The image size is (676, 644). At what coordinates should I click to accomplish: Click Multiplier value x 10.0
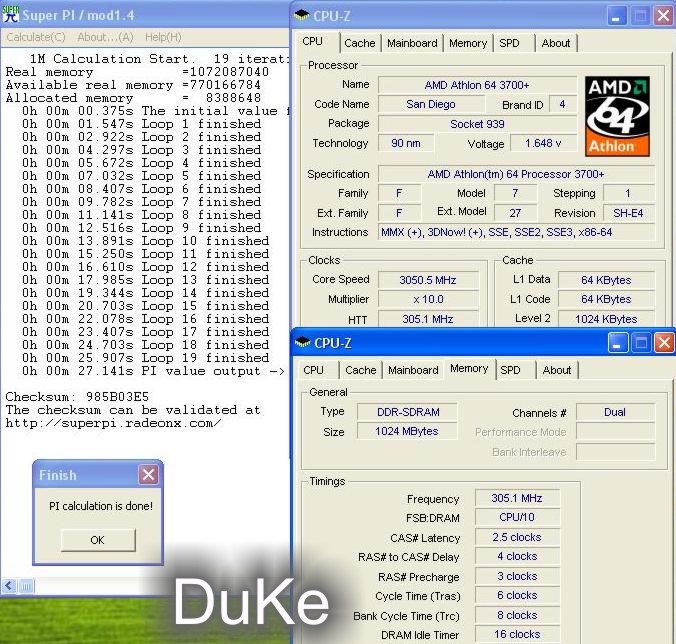pos(428,299)
